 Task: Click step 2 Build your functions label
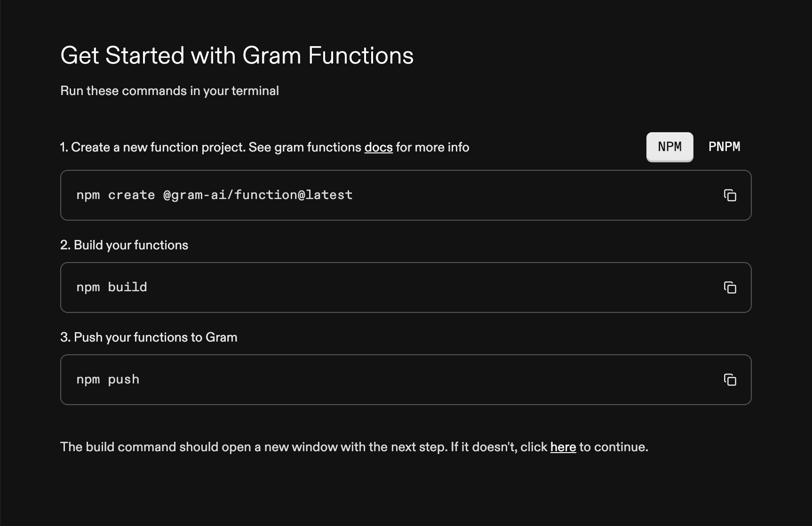124,245
